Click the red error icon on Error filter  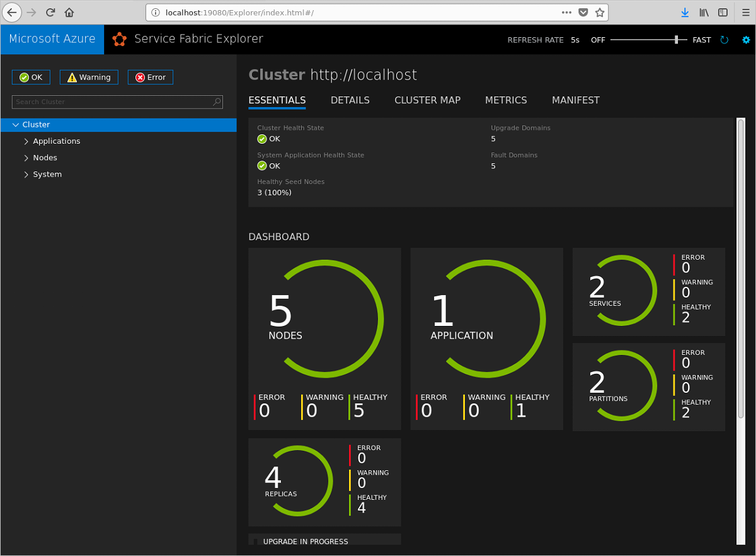(x=140, y=77)
